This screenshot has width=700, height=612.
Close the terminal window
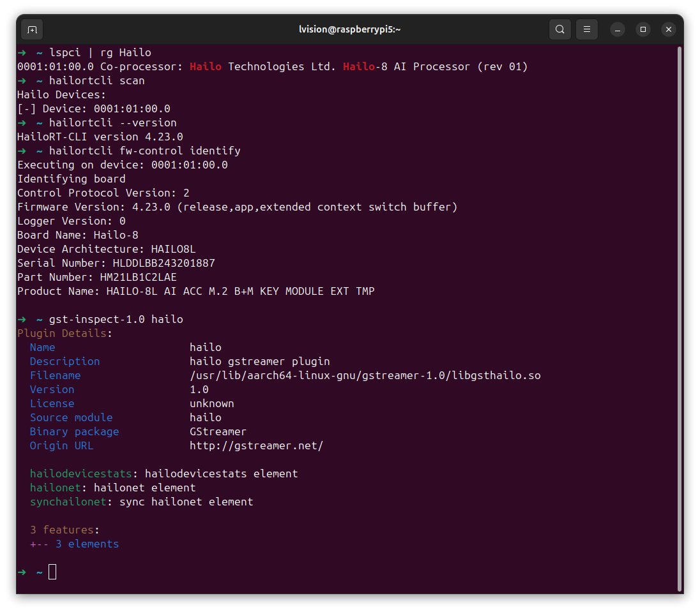pos(668,29)
